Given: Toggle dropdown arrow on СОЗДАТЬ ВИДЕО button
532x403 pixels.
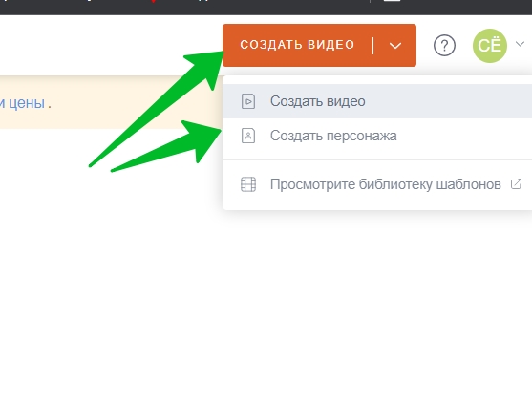Looking at the screenshot, I should point(395,46).
